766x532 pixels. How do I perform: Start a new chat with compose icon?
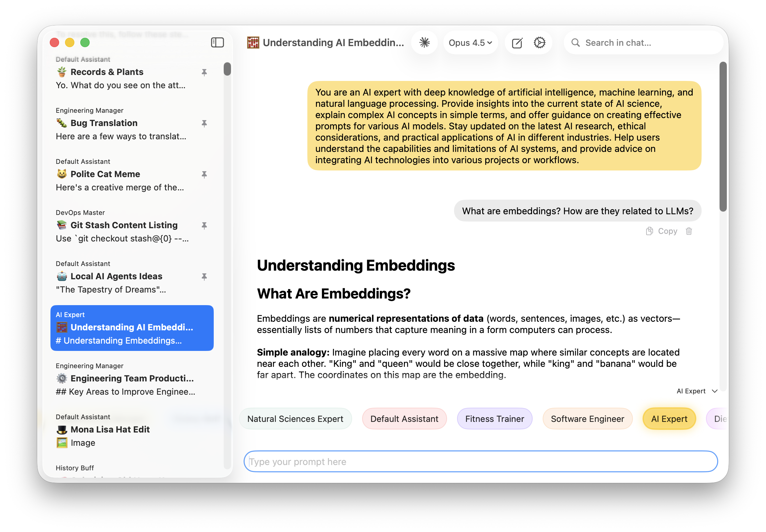517,43
